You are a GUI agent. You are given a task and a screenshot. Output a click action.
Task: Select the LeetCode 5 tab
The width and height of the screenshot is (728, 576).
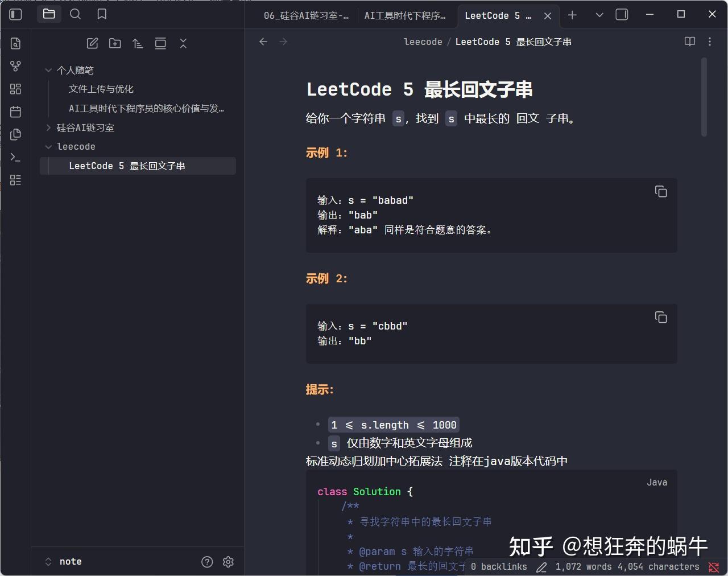coord(498,16)
